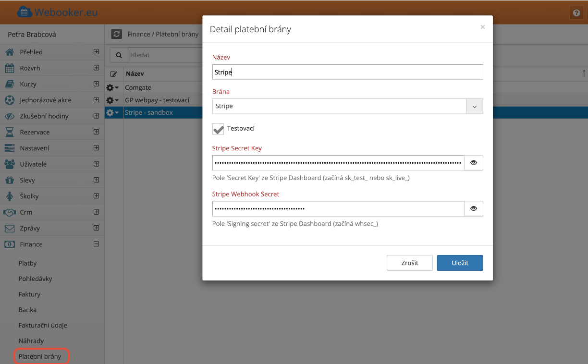Viewport: 588px width, 364px height.
Task: Click the Název input field
Action: tap(347, 72)
